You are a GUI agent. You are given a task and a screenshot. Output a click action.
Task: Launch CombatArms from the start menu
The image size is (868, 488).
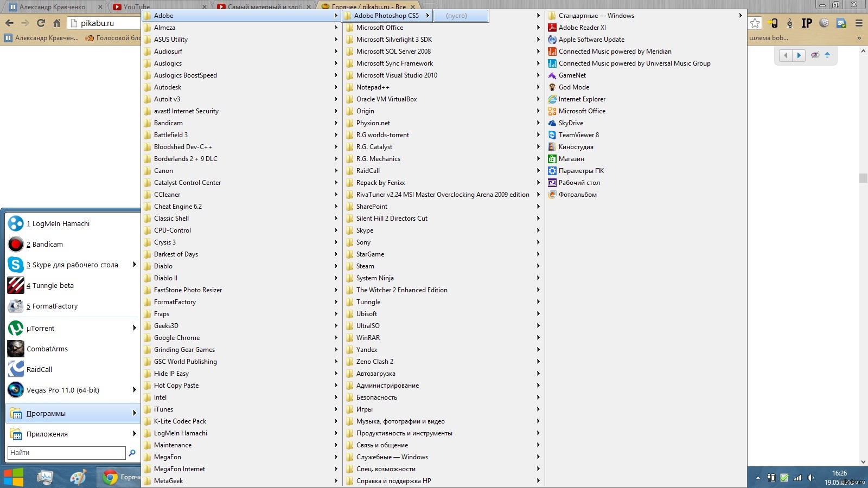point(47,349)
